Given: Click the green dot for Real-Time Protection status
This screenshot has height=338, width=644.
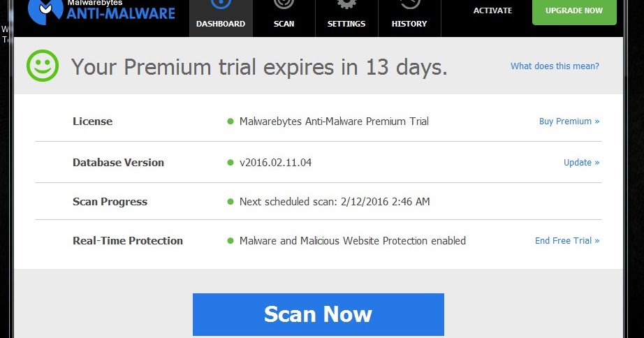Looking at the screenshot, I should point(230,241).
